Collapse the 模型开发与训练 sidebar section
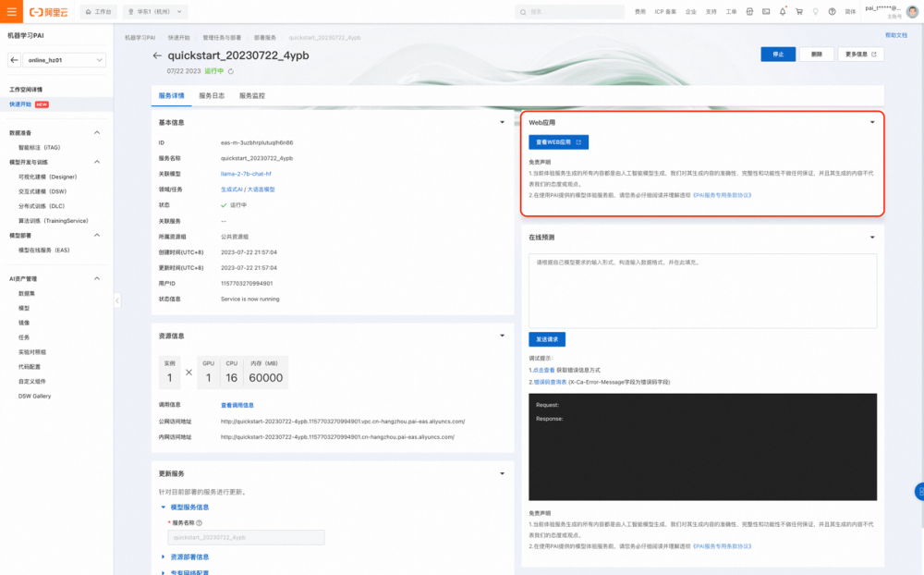This screenshot has width=924, height=575. click(x=97, y=162)
